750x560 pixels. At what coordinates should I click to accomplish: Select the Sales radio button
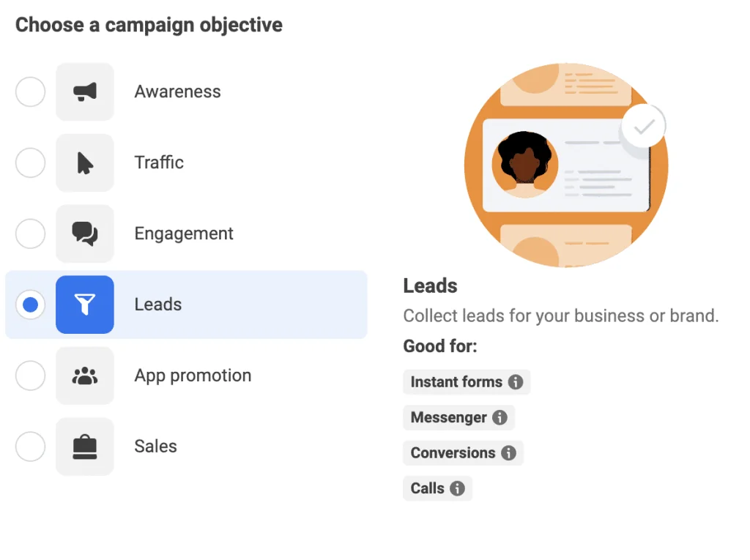(x=30, y=447)
